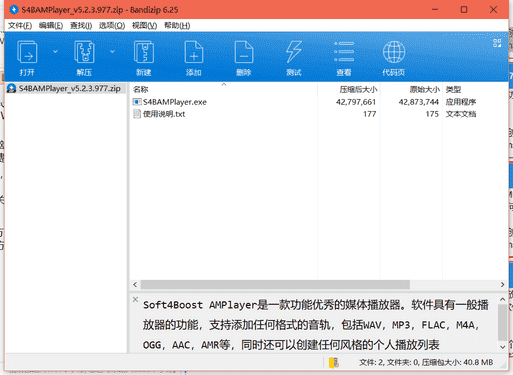The height and width of the screenshot is (375, 513).
Task: Select S4BAMPlayer_v5.2.3.977.zip in the tree
Action: 69,88
